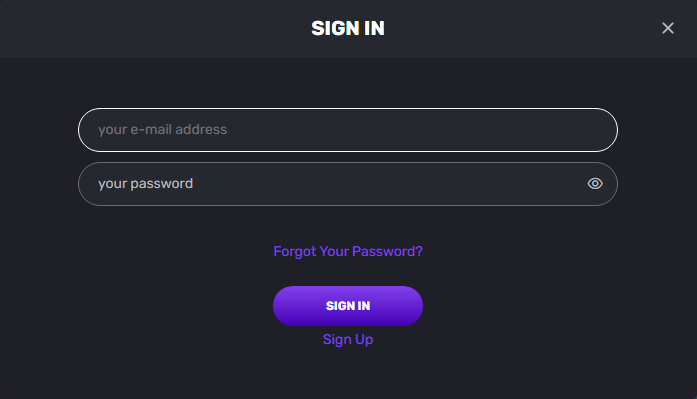Screen dimensions: 697x399
Task: Recover account via Forgot Your Password
Action: click(x=348, y=251)
